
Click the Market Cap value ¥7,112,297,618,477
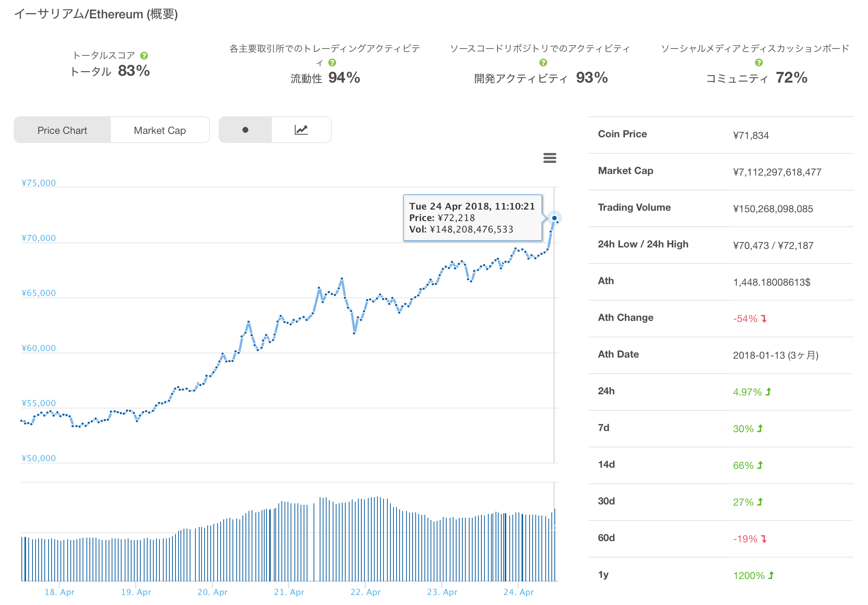pos(777,172)
